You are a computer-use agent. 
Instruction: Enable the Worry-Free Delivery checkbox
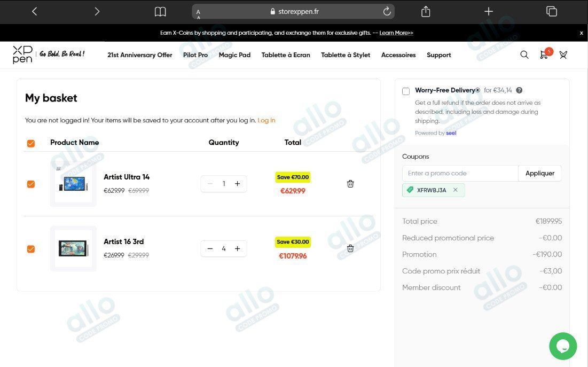[x=406, y=91]
